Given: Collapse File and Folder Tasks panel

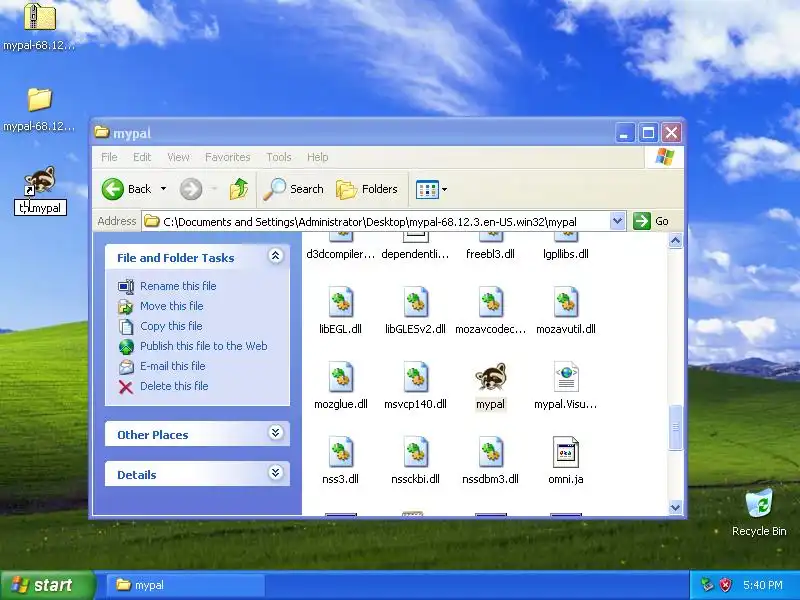Looking at the screenshot, I should coord(276,256).
